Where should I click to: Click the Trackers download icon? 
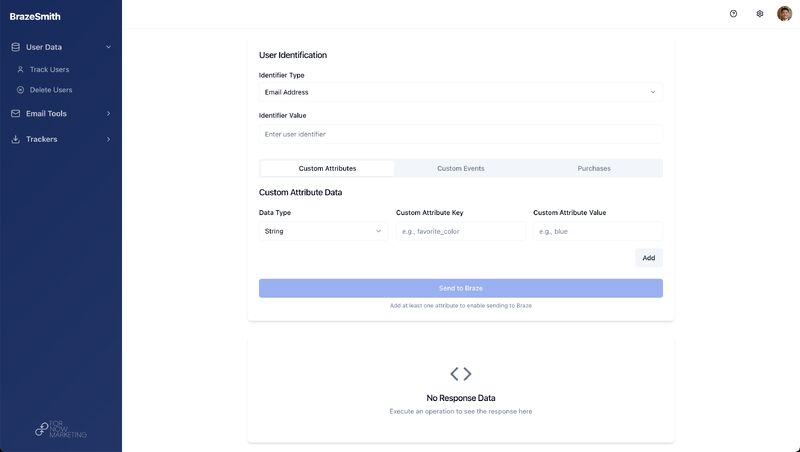point(16,139)
